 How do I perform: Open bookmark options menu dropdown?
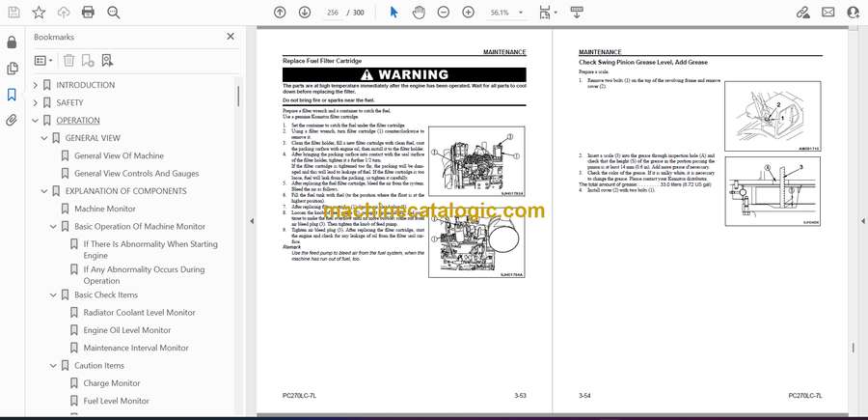pos(43,61)
